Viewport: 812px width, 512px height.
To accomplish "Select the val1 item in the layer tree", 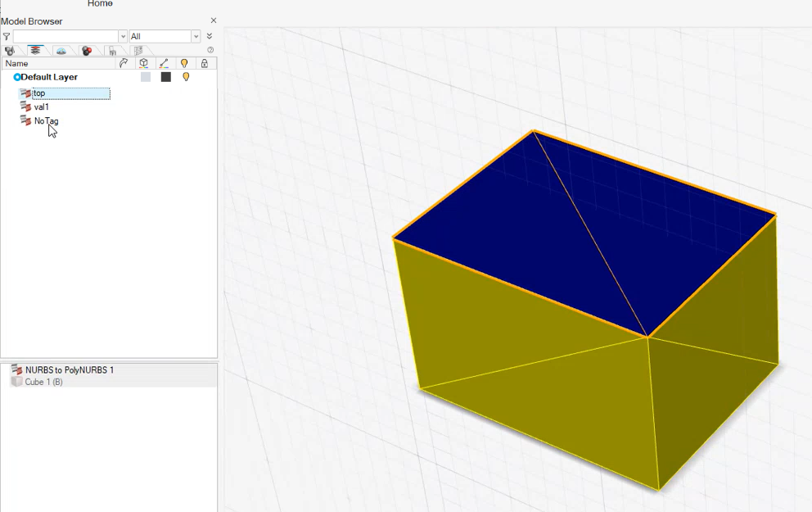I will 42,107.
